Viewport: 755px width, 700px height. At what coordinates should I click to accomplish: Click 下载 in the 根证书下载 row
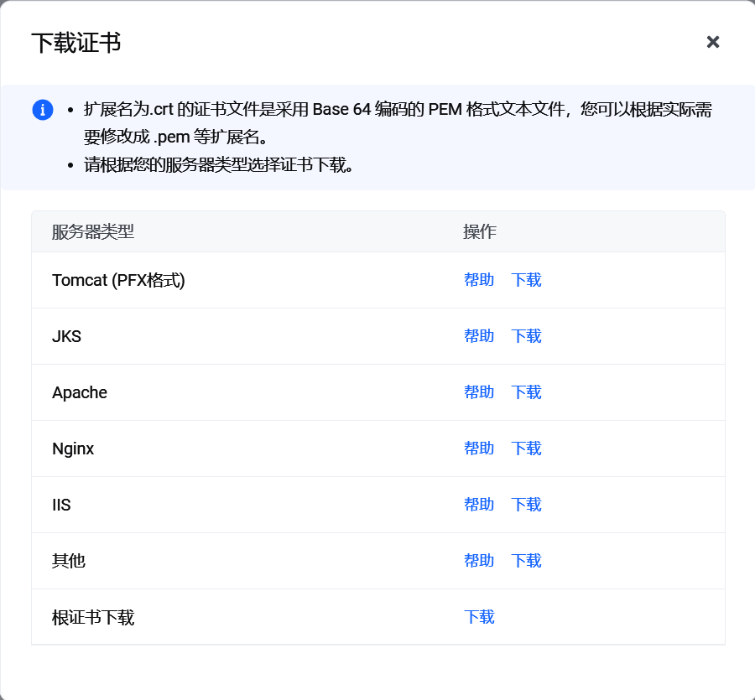479,617
